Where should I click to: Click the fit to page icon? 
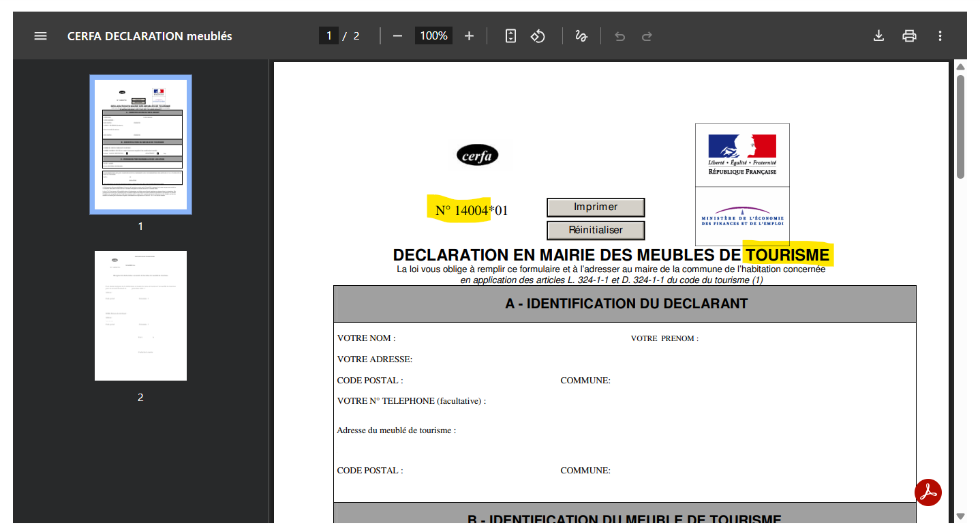point(510,36)
